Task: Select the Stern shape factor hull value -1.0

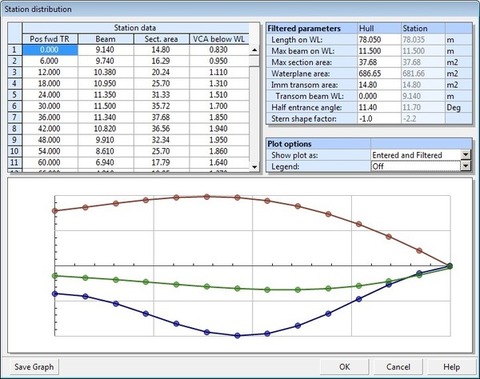Action: tap(379, 119)
